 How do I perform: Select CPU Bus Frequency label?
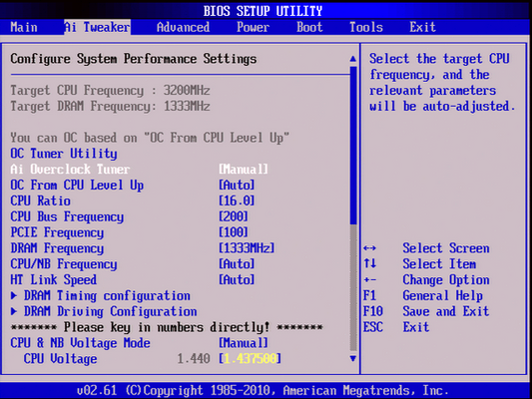coord(67,216)
